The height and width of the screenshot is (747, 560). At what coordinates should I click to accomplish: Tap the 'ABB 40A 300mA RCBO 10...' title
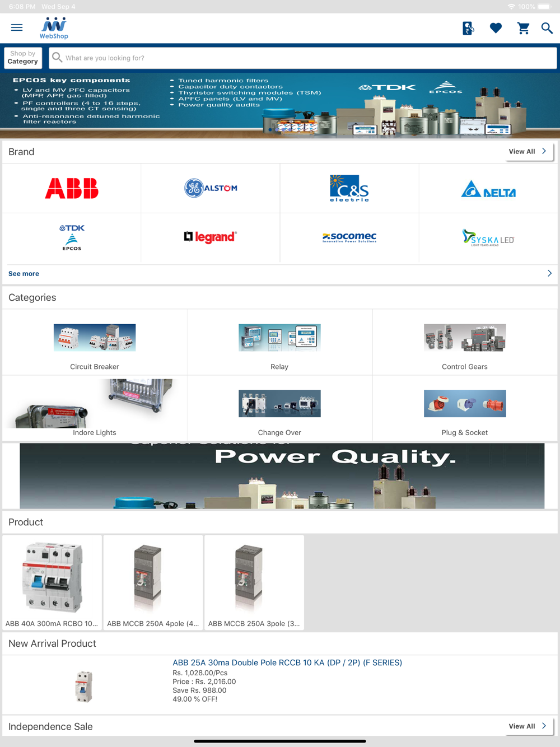[52, 623]
